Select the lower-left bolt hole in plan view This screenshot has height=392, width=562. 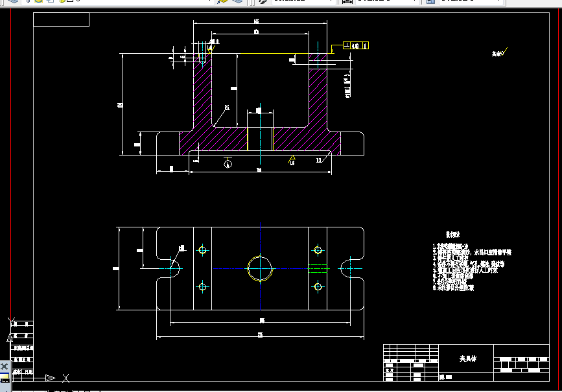(202, 286)
